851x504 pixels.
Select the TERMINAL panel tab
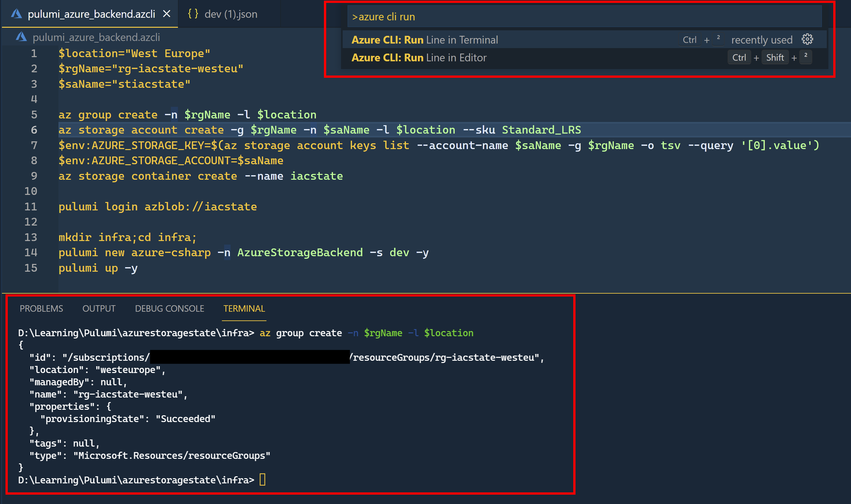(x=244, y=308)
